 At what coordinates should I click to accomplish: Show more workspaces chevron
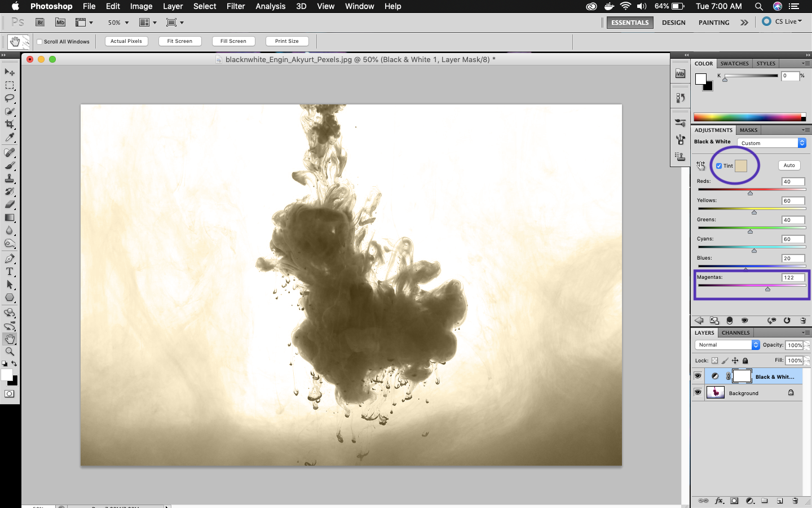click(744, 23)
